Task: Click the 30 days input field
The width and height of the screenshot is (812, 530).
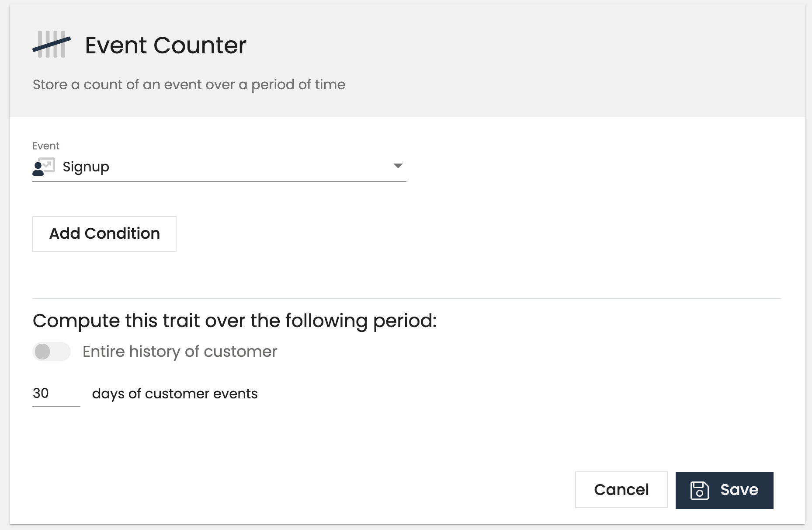Action: (x=56, y=393)
